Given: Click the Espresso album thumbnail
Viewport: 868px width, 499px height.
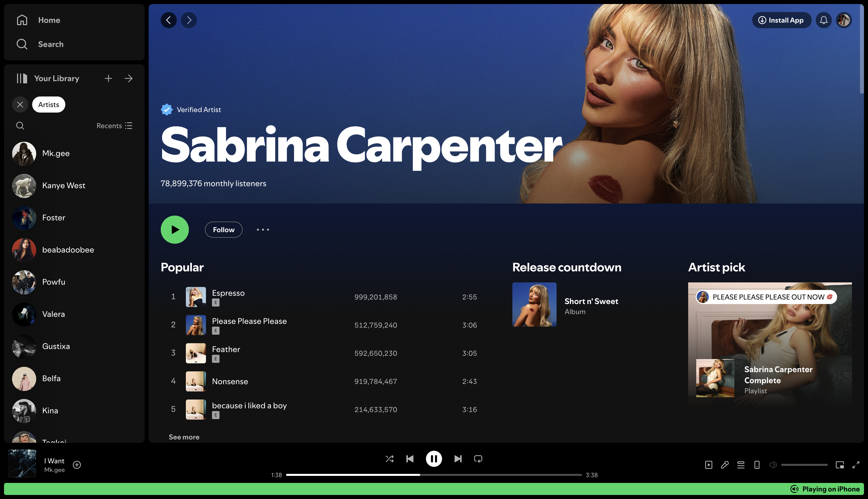Looking at the screenshot, I should (196, 297).
